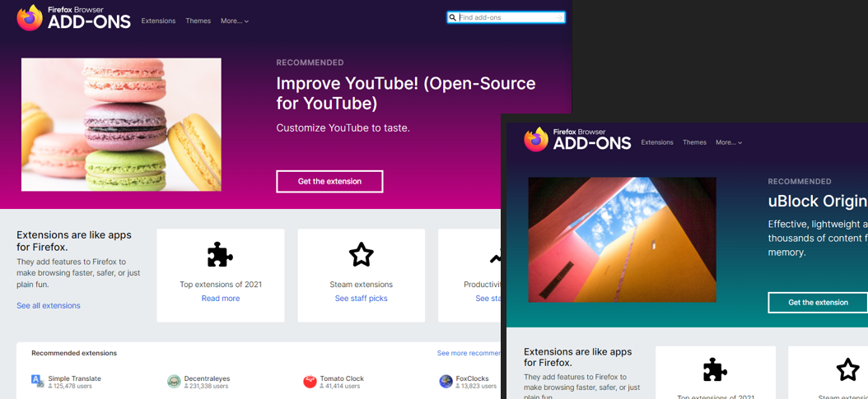
Task: Click the Steam extensions card title
Action: coord(361,285)
